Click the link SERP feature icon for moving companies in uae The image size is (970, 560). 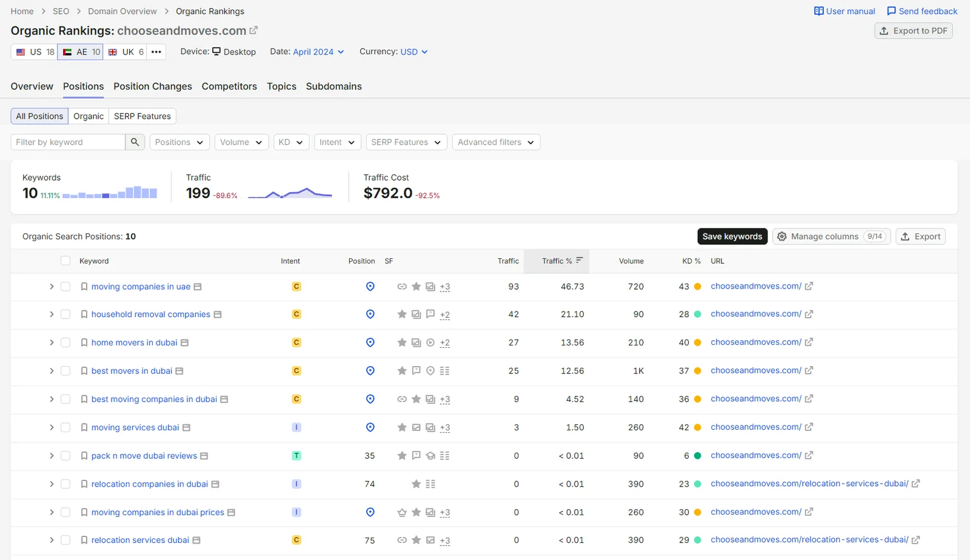pyautogui.click(x=402, y=287)
